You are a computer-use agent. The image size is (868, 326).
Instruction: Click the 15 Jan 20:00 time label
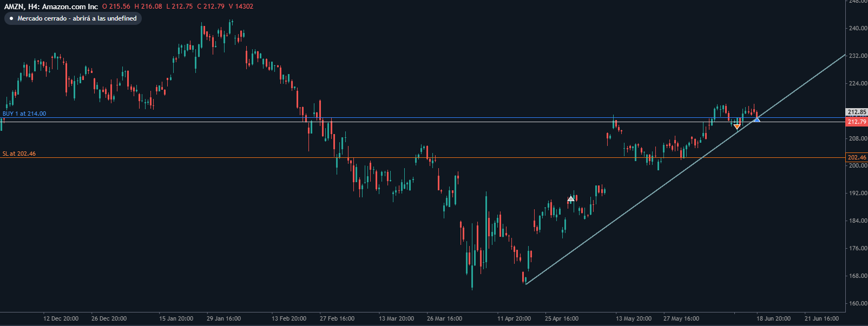coord(176,318)
